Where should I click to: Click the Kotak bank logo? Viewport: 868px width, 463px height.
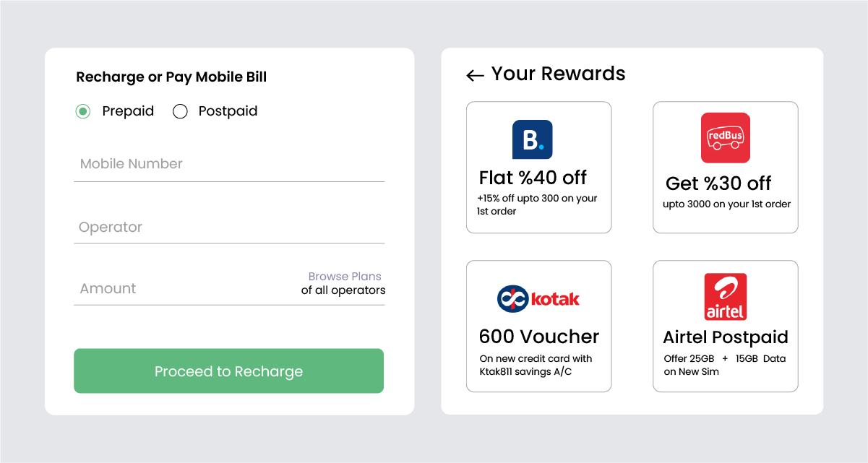coord(538,299)
